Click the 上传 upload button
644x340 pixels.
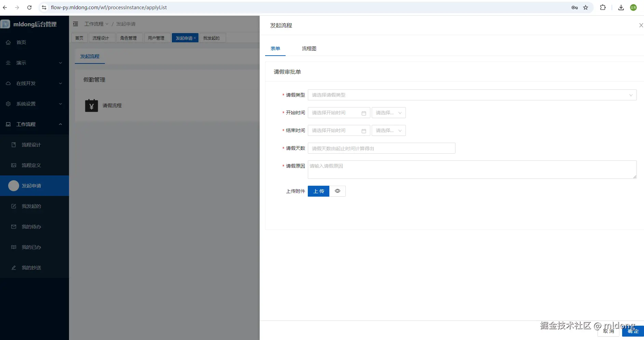318,191
